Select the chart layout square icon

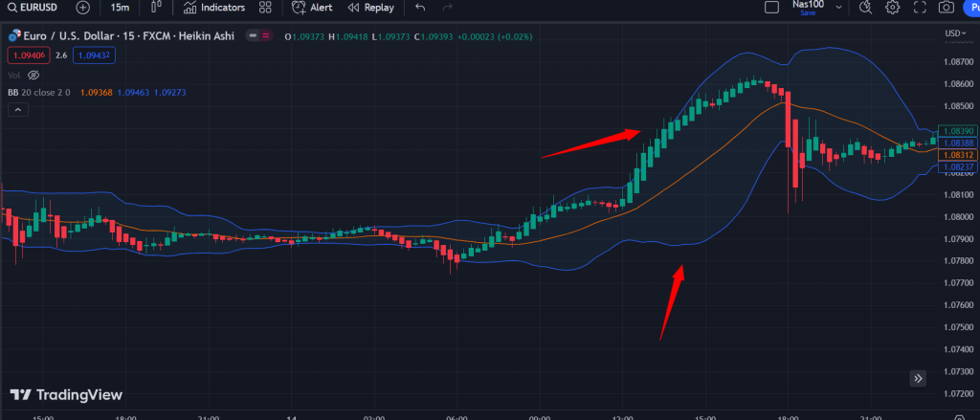772,8
